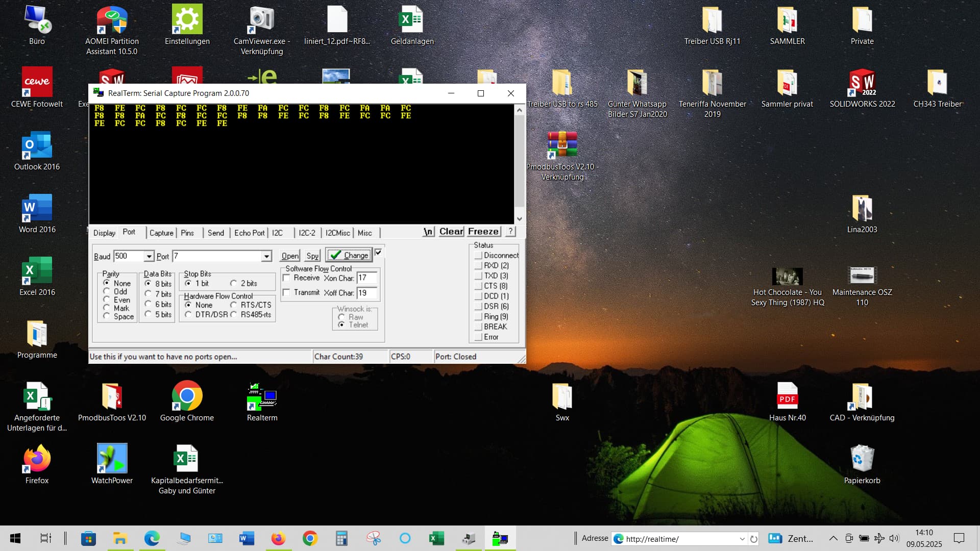
Task: Click terminal scrollbar down arrow
Action: [x=519, y=219]
